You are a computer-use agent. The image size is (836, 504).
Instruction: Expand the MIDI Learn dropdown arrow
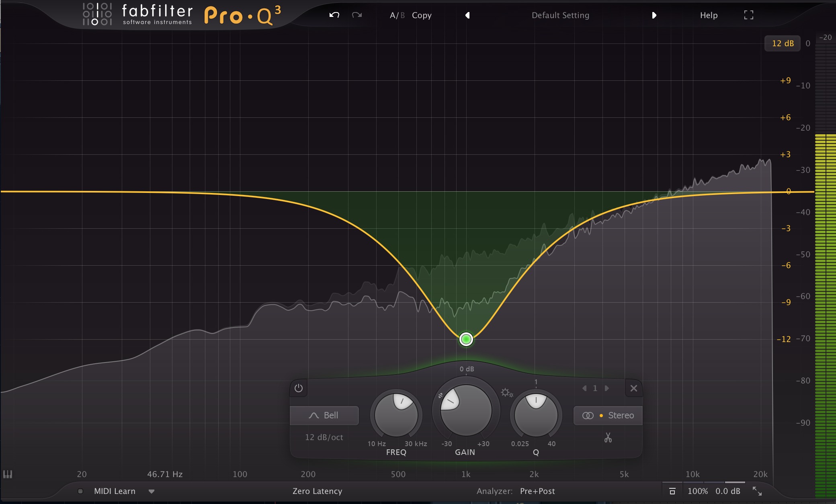[152, 492]
